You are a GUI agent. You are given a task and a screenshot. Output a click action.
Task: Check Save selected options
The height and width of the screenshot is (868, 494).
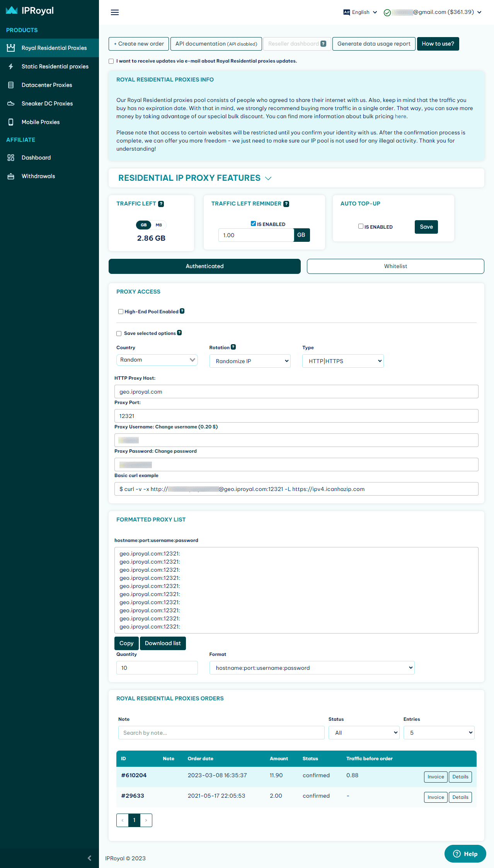click(119, 333)
